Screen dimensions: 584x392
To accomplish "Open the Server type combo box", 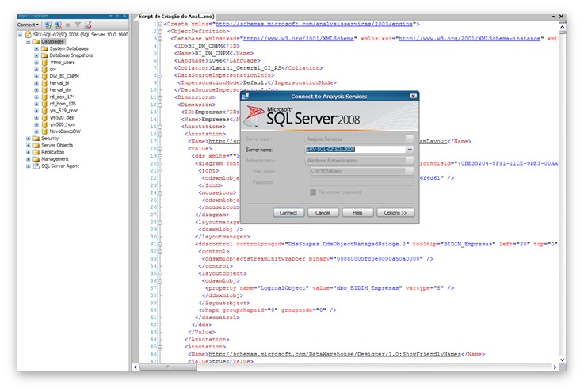I will pyautogui.click(x=359, y=139).
